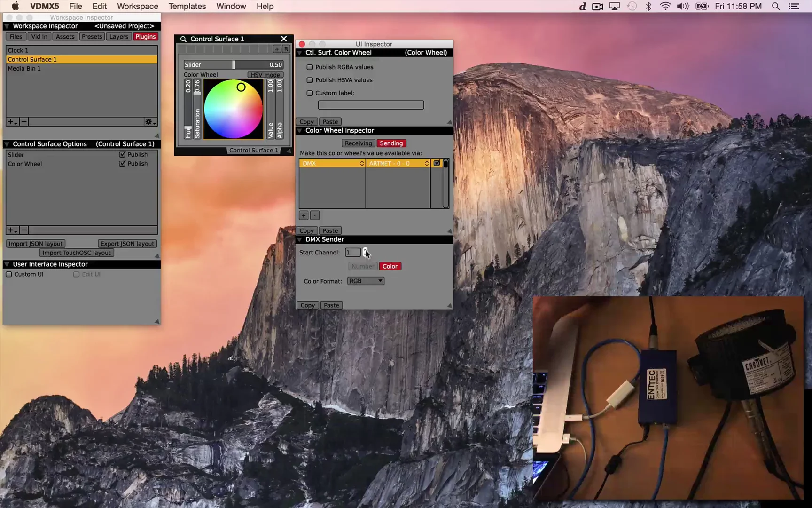This screenshot has width=812, height=508.
Task: Open the DMX protocol popup in sender row
Action: pyautogui.click(x=332, y=163)
